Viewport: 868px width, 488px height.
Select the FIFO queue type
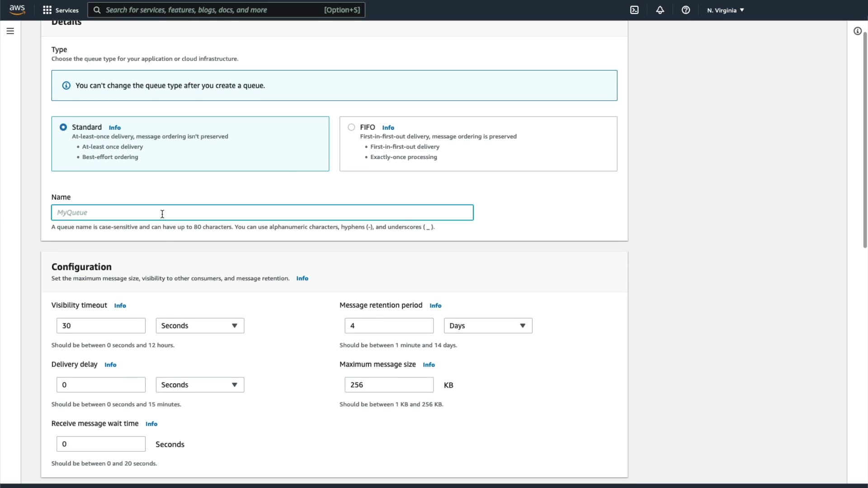pos(351,127)
